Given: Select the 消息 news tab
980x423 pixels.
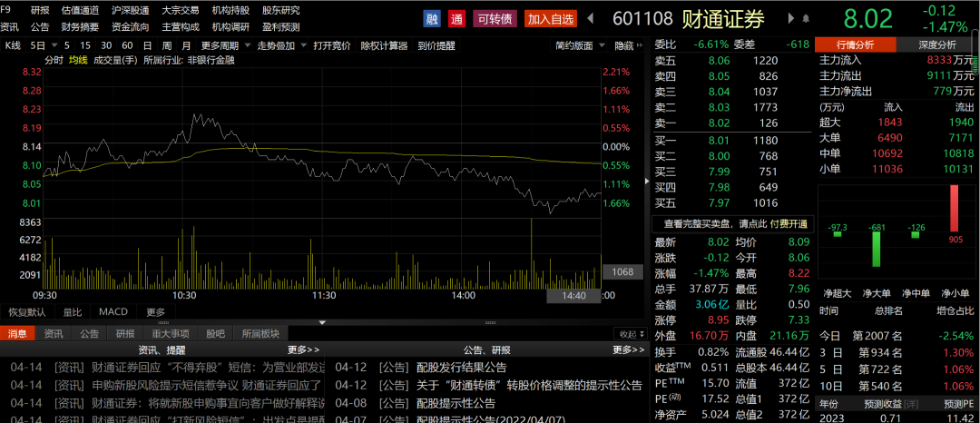Looking at the screenshot, I should tap(17, 334).
